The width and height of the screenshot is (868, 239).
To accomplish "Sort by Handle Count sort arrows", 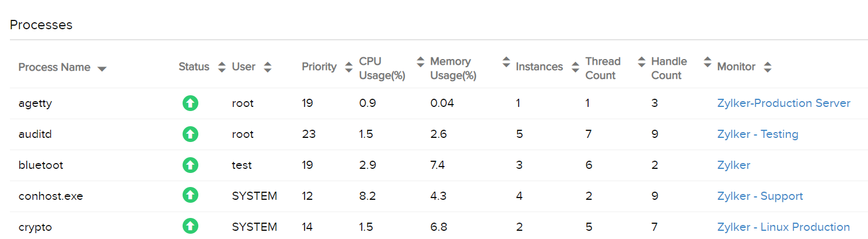I will click(x=708, y=61).
